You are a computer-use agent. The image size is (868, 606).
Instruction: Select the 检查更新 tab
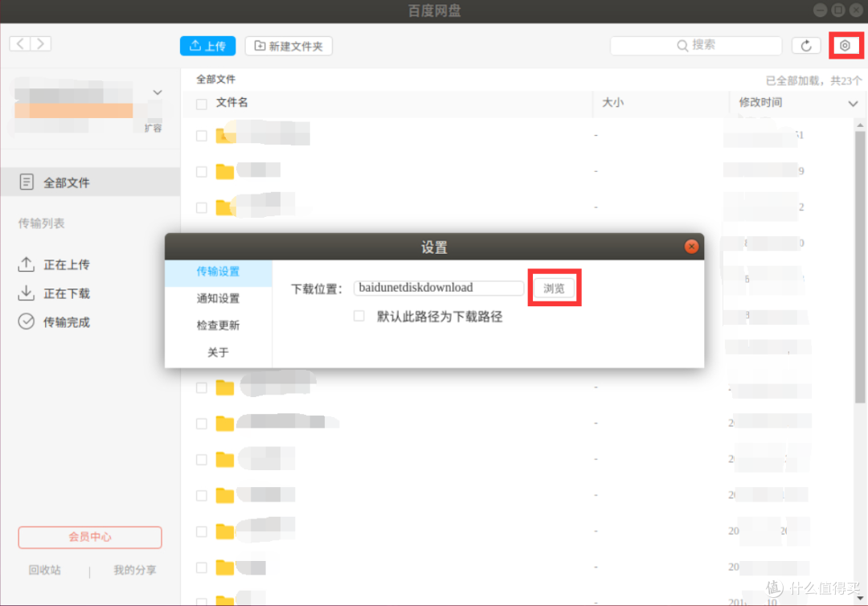pos(218,326)
